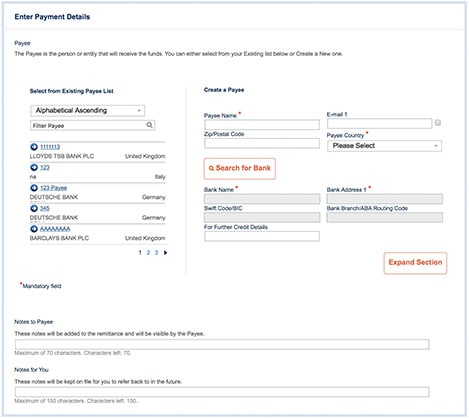This screenshot has height=418, width=469.
Task: Click the Swift Code/BIC field
Action: click(x=262, y=218)
